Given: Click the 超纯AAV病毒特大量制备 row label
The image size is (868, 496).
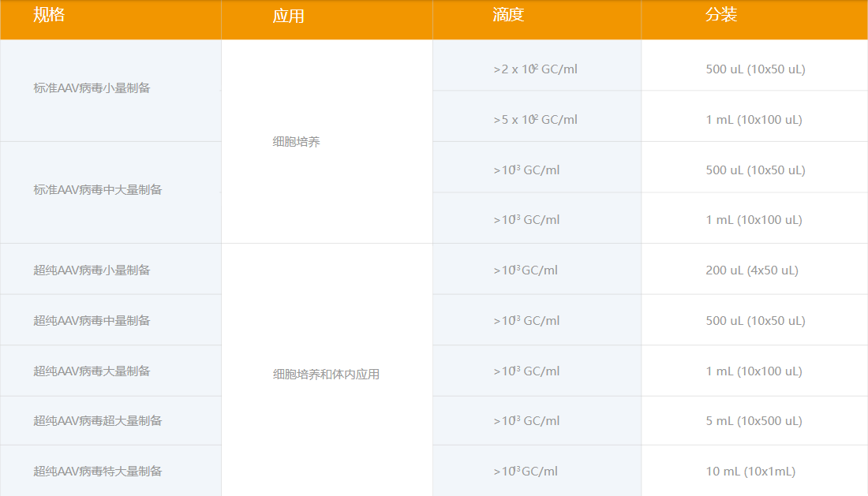Looking at the screenshot, I should [x=98, y=472].
